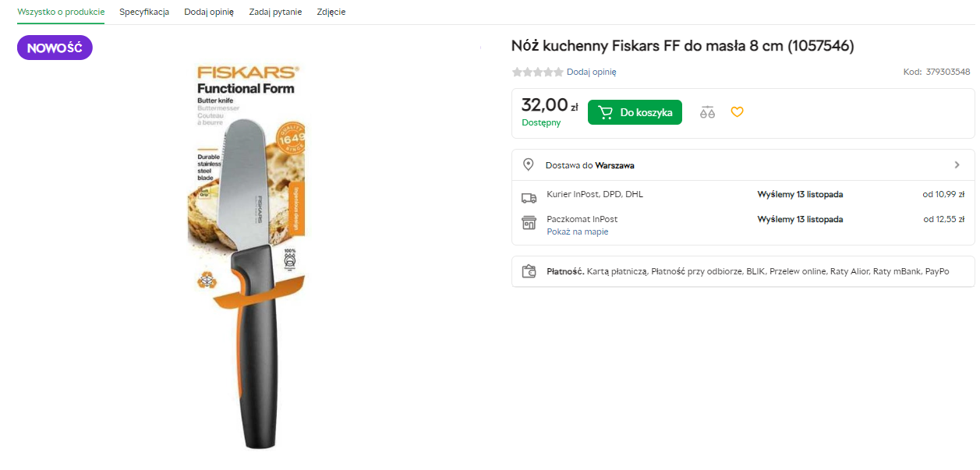Open the Dodaj opinię tab in navigation

coord(209,12)
